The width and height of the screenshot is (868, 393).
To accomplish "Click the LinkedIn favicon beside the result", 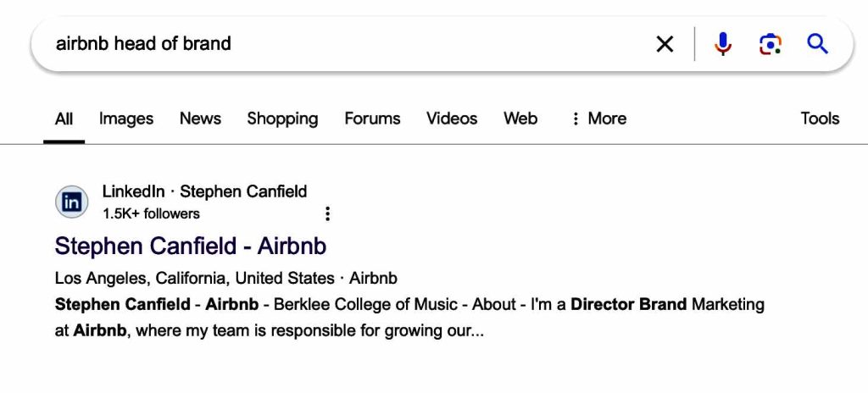I will (x=72, y=202).
